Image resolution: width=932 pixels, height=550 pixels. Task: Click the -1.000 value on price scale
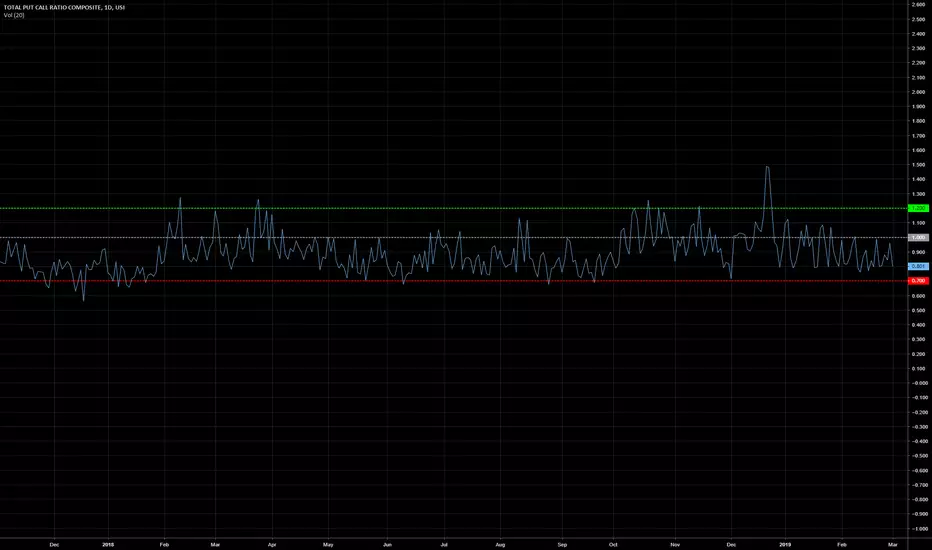click(x=918, y=529)
